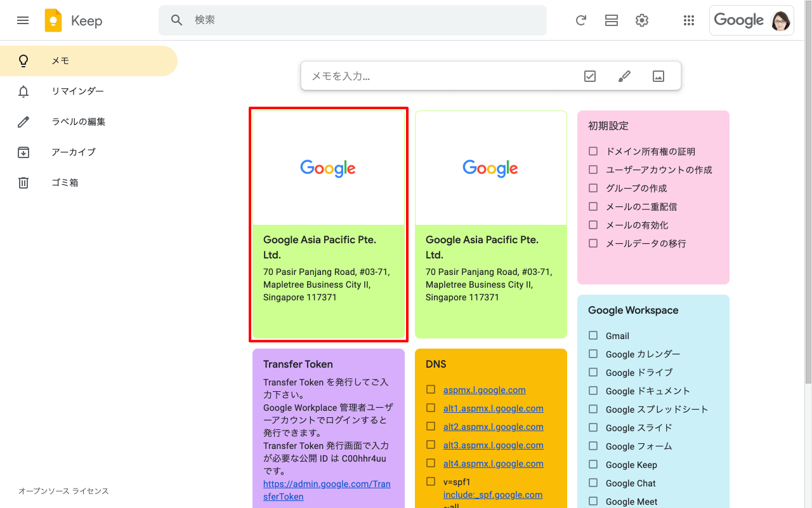Open ゴミ箱 in the sidebar
This screenshot has width=812, height=508.
coord(89,183)
